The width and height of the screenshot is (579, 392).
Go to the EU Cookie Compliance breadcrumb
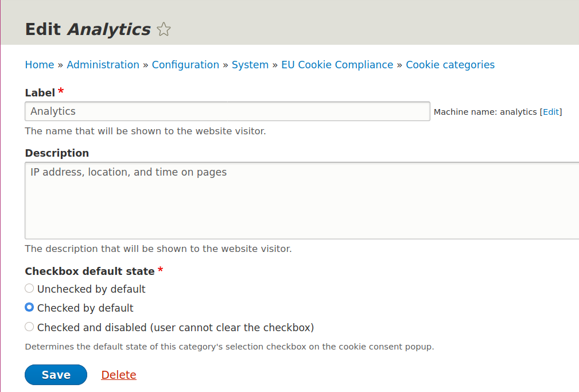coord(337,65)
